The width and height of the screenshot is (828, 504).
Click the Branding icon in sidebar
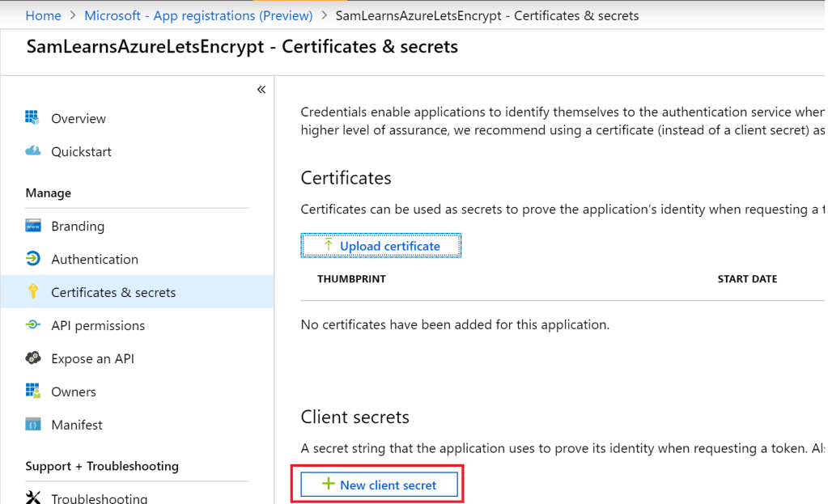tap(33, 226)
